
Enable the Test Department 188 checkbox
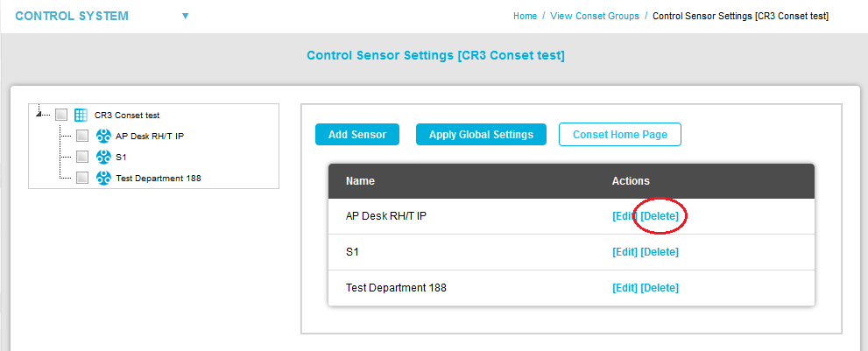tap(82, 178)
